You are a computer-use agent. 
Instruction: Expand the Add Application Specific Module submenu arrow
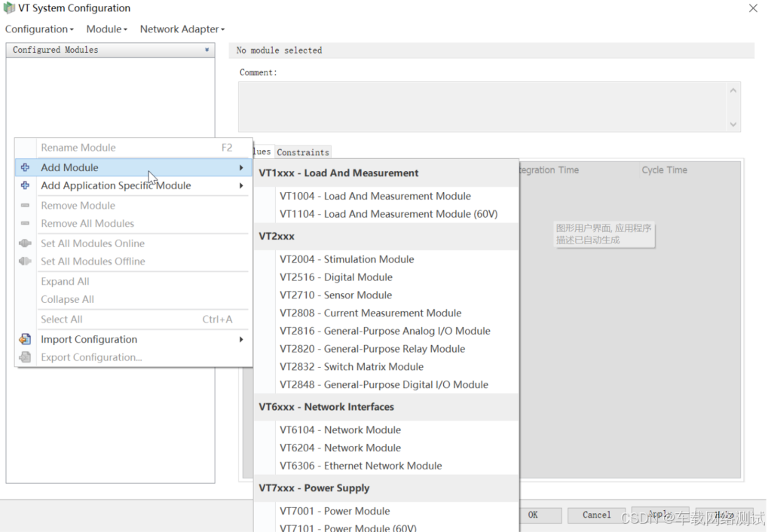point(241,185)
